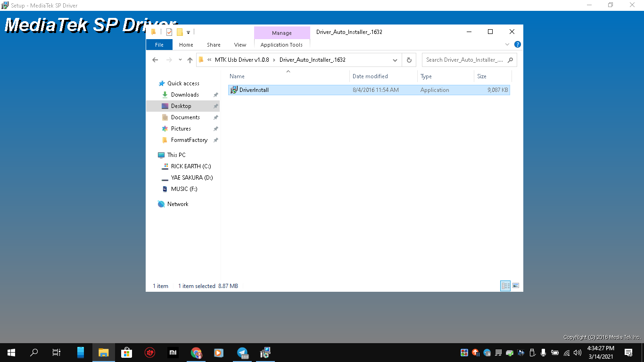Viewport: 644px width, 362px height.
Task: Open the blue phone app on taskbar
Action: coord(81,353)
